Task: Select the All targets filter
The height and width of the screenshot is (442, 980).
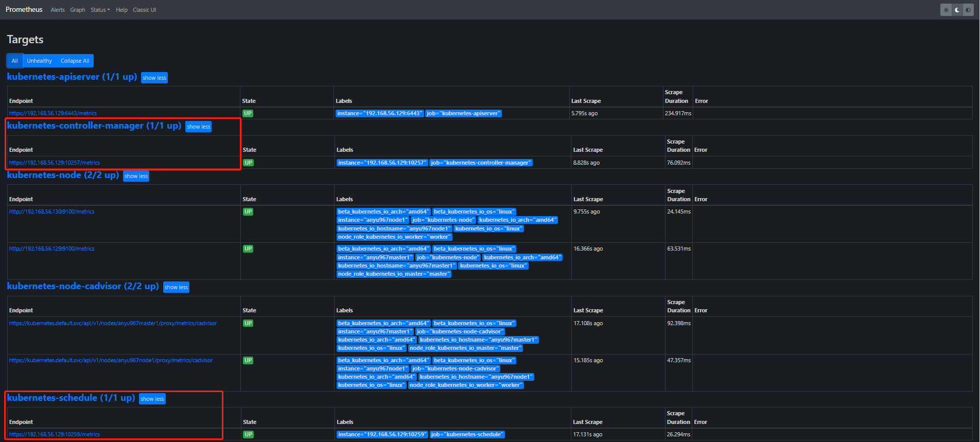Action: point(15,61)
